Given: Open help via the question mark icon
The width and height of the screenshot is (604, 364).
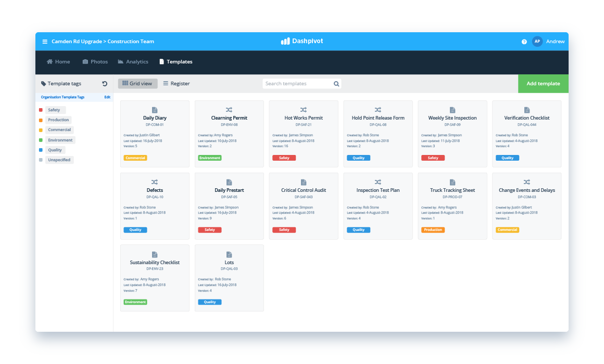Looking at the screenshot, I should [x=524, y=41].
